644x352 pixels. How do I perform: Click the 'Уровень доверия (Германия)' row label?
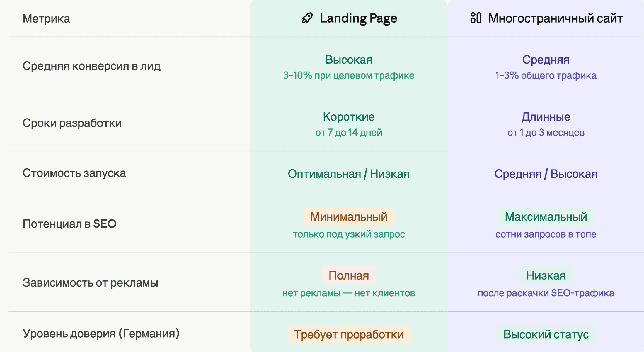[101, 334]
